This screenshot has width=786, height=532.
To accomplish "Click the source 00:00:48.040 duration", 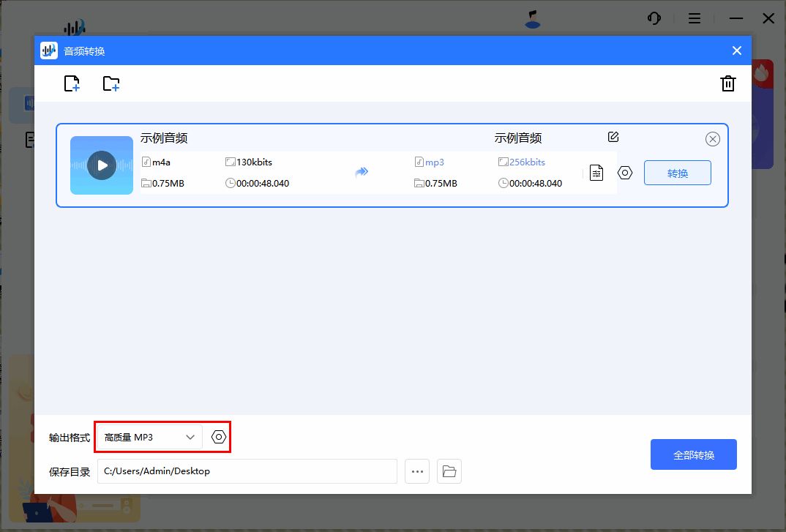I will pos(263,184).
